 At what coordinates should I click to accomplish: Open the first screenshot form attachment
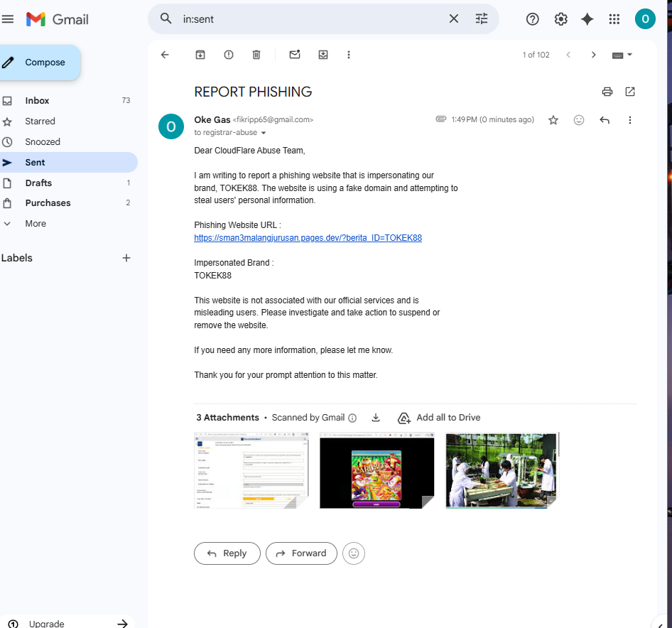(x=251, y=470)
